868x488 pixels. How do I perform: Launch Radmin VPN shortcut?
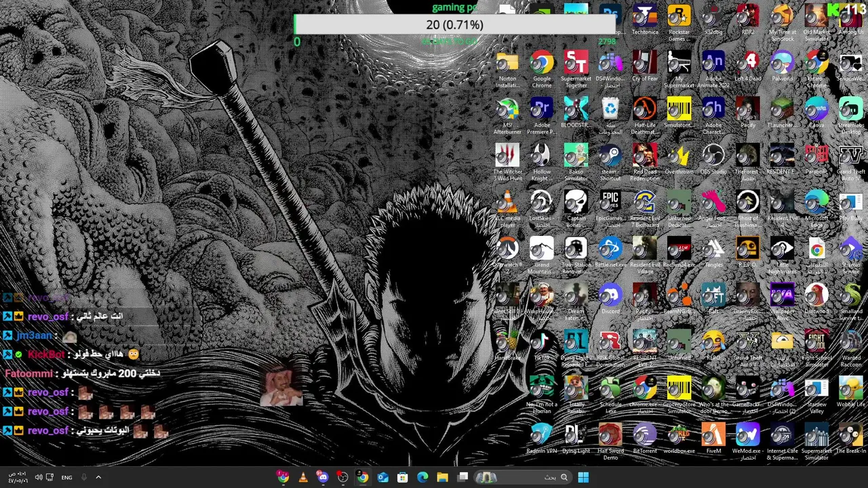(542, 439)
